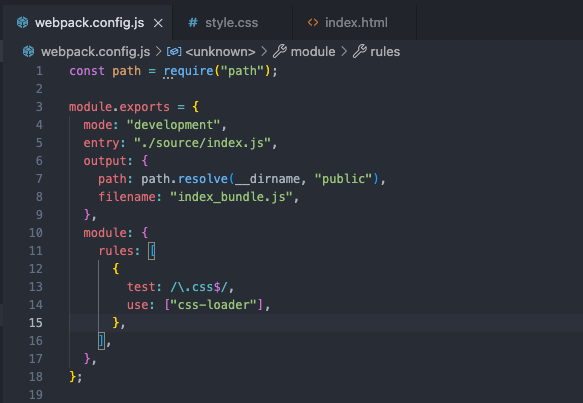The height and width of the screenshot is (403, 583).
Task: Click the HTML brackets icon on index.html tab
Action: click(313, 23)
